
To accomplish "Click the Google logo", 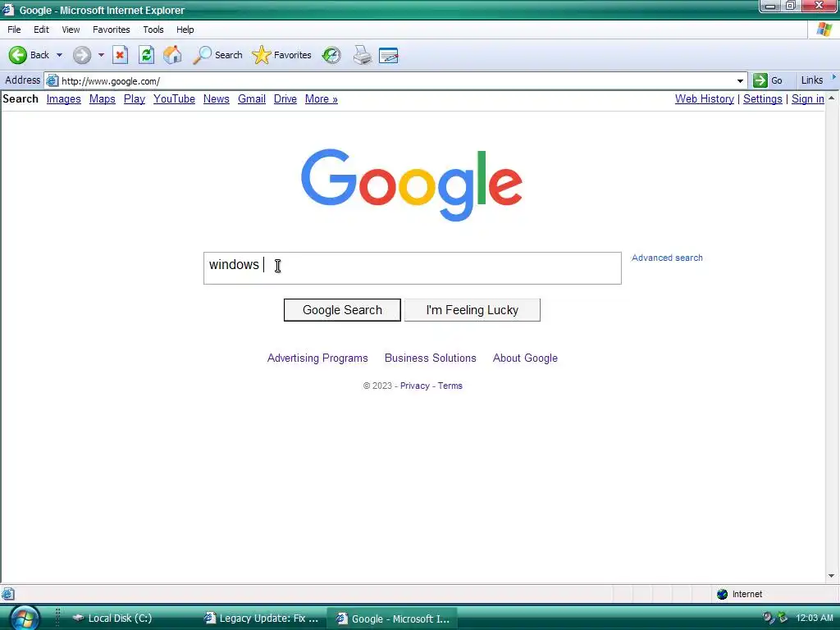I will pos(412,185).
